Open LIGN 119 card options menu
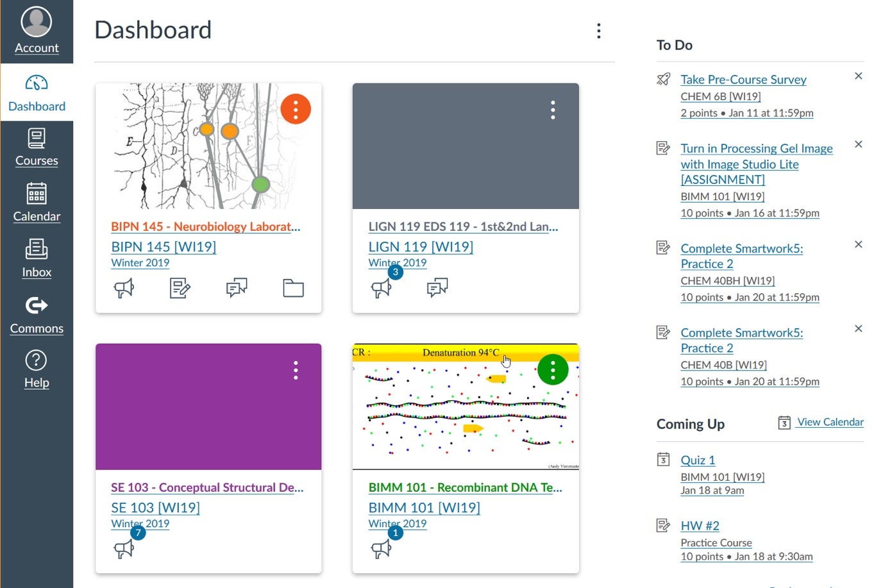Image resolution: width=883 pixels, height=588 pixels. click(x=553, y=110)
